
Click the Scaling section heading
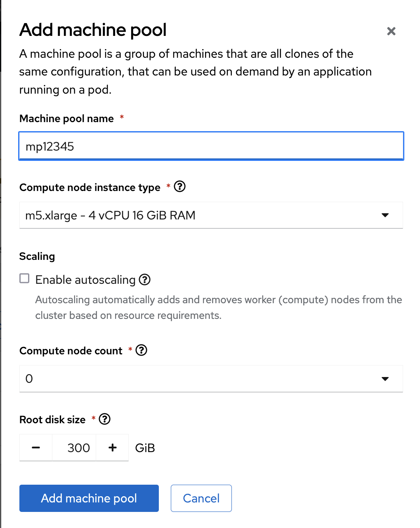tap(37, 256)
